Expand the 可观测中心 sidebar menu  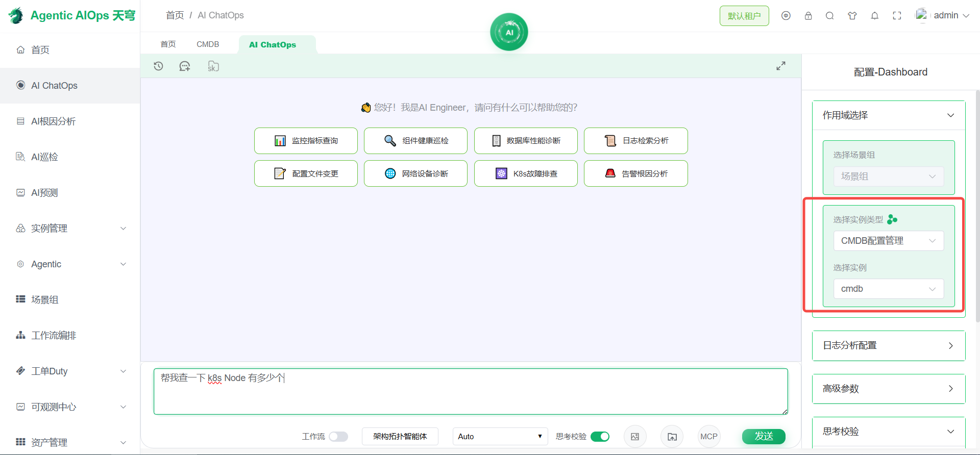[x=70, y=407]
